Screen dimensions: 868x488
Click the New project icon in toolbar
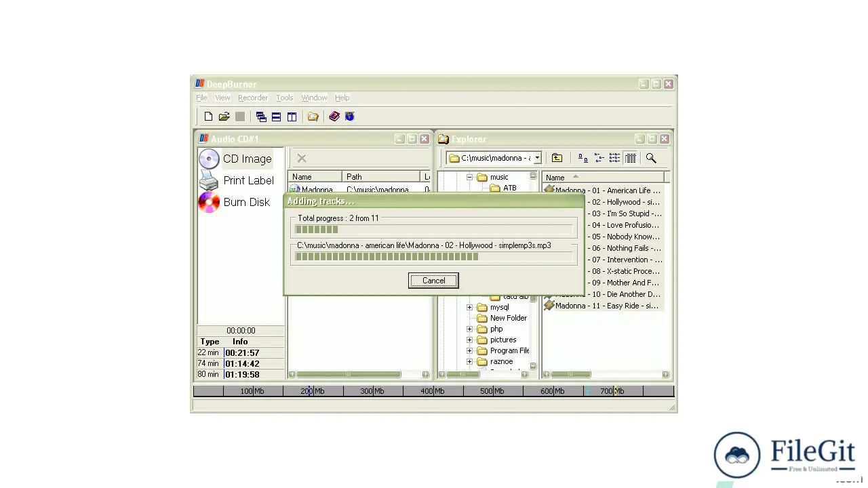pyautogui.click(x=208, y=117)
